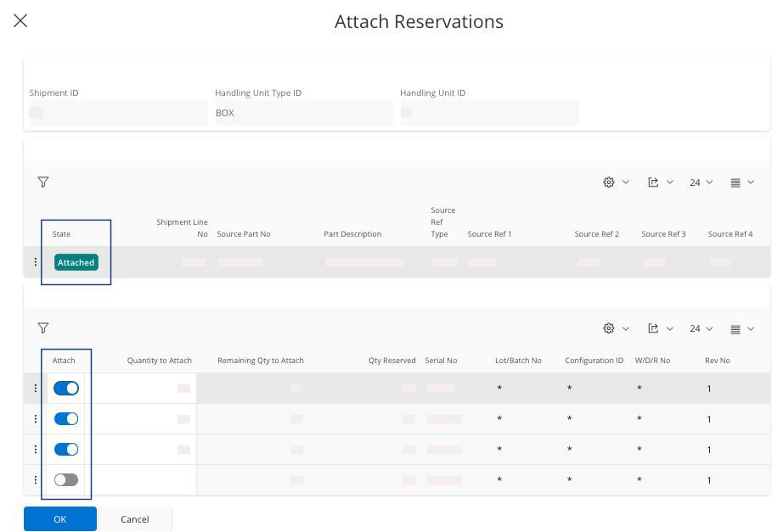
Task: Close the Attach Reservations dialog
Action: (x=20, y=21)
